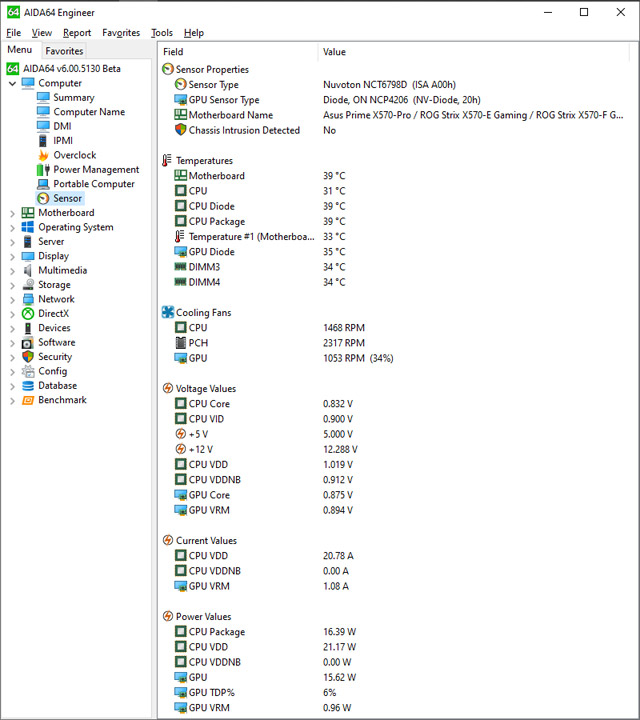Select the PCH fan row
The height and width of the screenshot is (720, 640).
(396, 343)
